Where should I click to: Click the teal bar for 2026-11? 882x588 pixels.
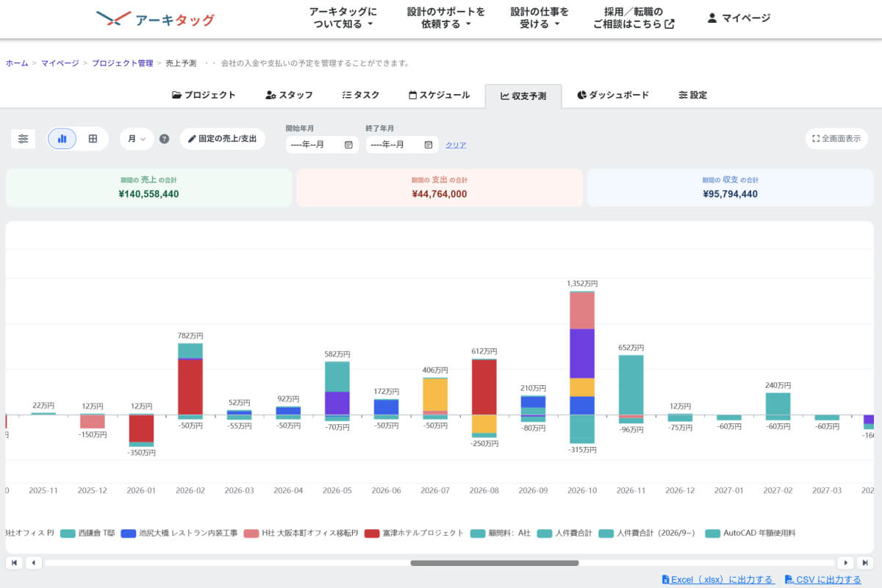click(x=631, y=384)
